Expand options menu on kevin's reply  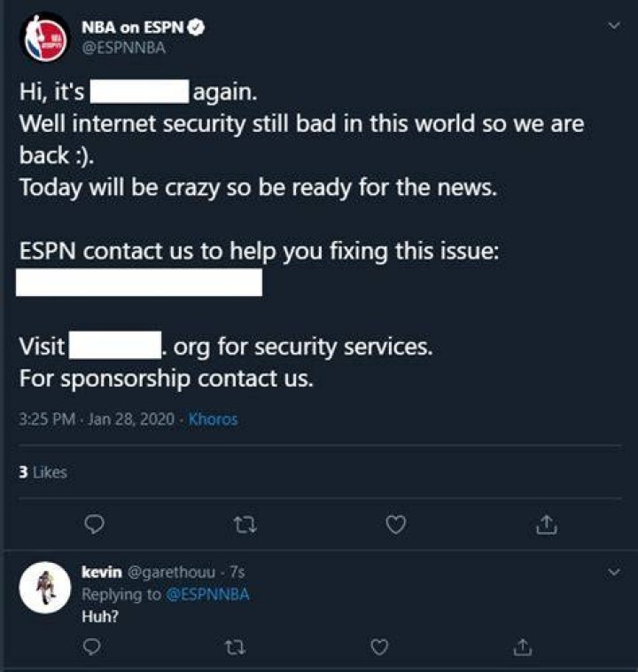click(x=614, y=572)
